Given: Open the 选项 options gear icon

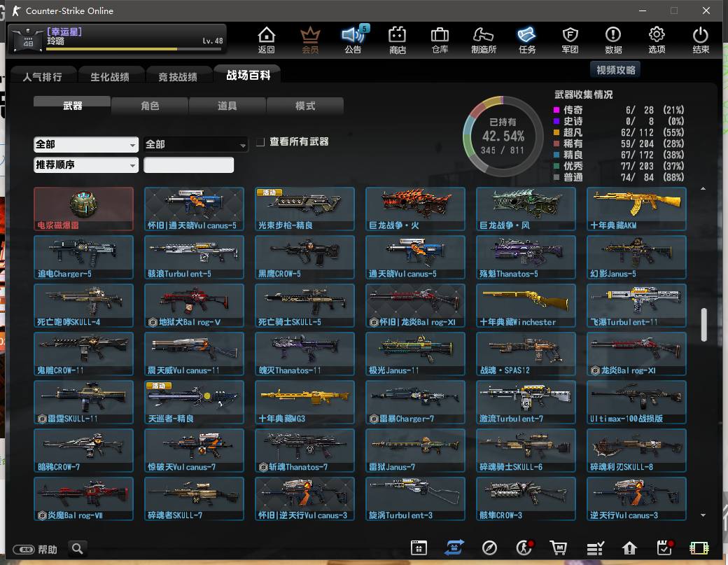Looking at the screenshot, I should pos(657,40).
